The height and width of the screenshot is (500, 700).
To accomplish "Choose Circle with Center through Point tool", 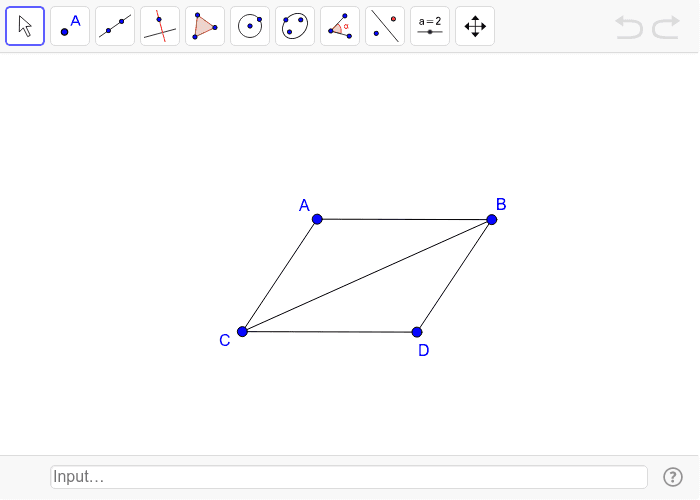I will tap(250, 26).
